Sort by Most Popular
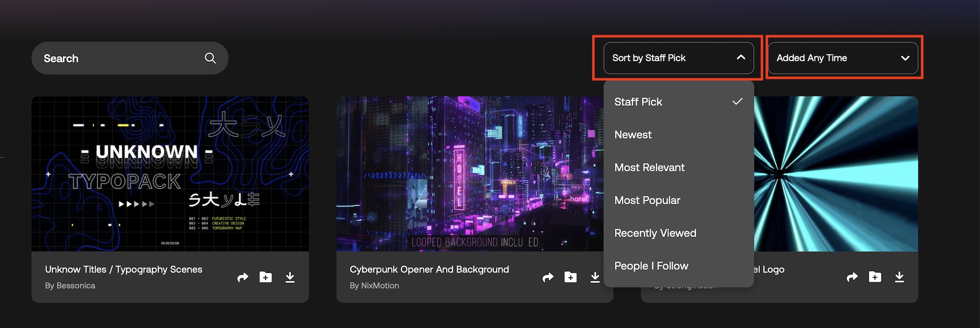This screenshot has height=328, width=980. [679, 200]
